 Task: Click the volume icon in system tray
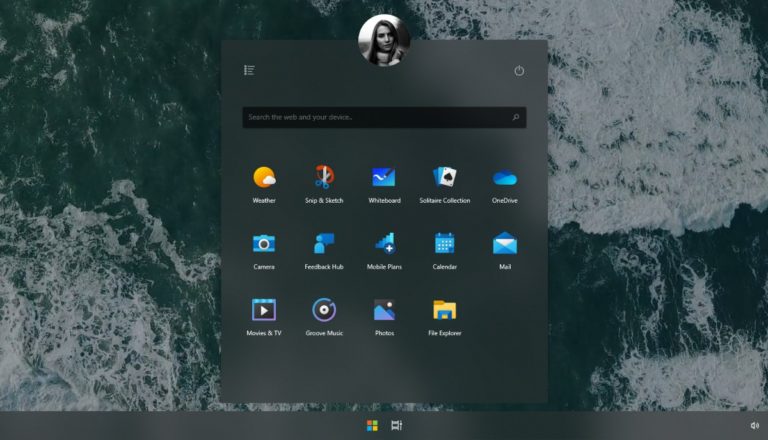(755, 426)
